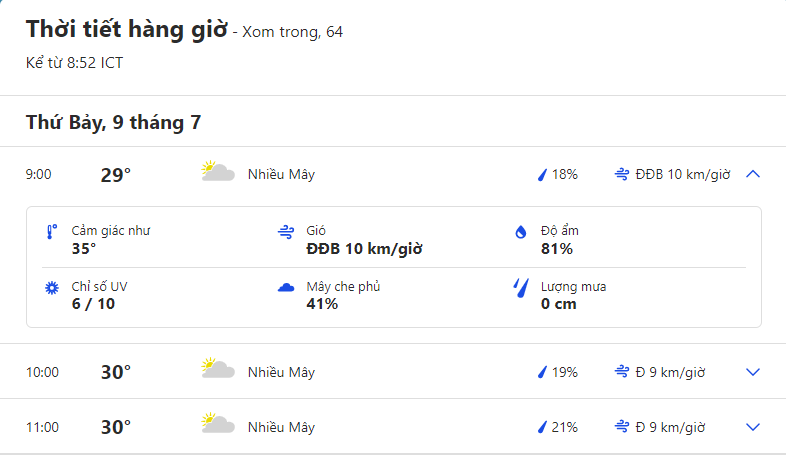Click the 9:00 partly cloudy weather icon
The image size is (786, 467).
point(217,172)
